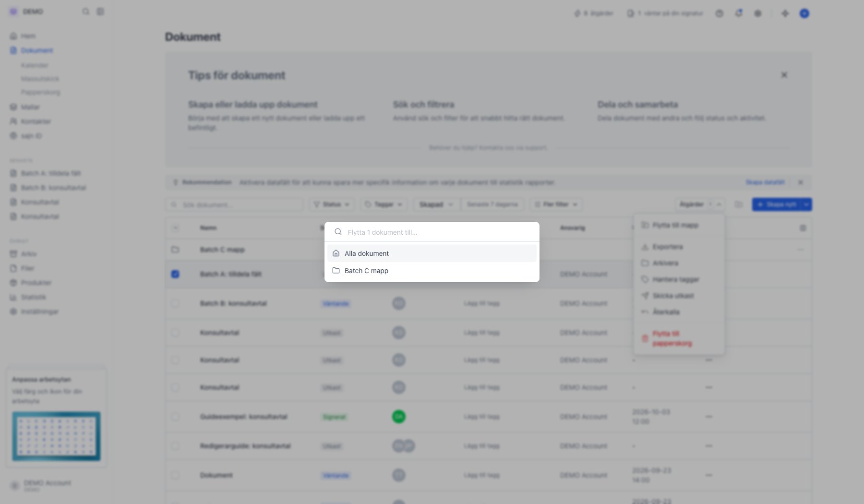Choose "Skicka utkast" in the actions menu
Image resolution: width=864 pixels, height=504 pixels.
point(679,296)
